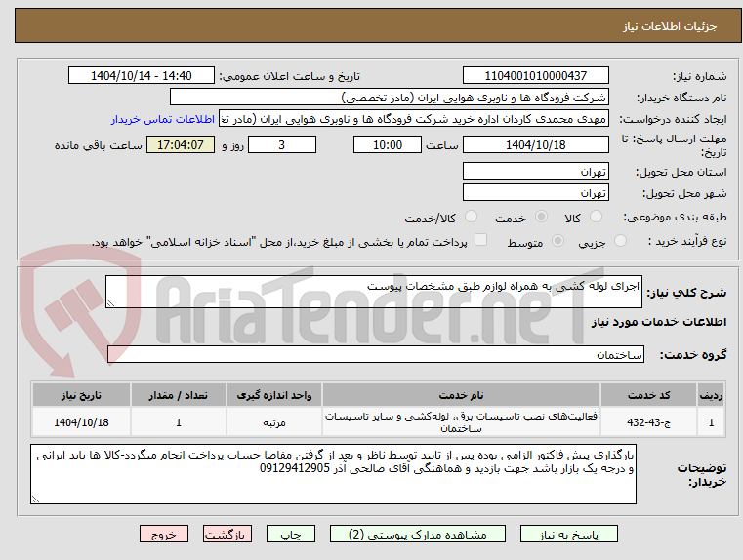Screen dimensions: 743x560
Task: Click the response deadline date 1404/10/18 field
Action: tap(536, 144)
